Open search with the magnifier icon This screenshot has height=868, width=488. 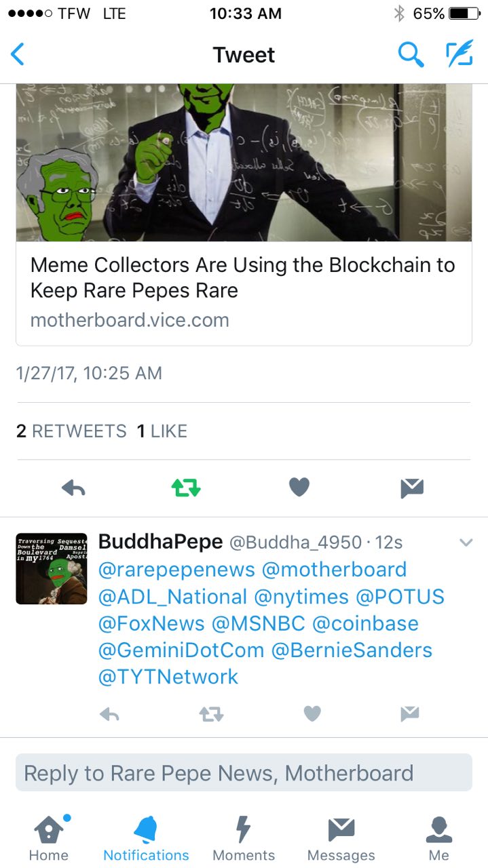click(411, 54)
